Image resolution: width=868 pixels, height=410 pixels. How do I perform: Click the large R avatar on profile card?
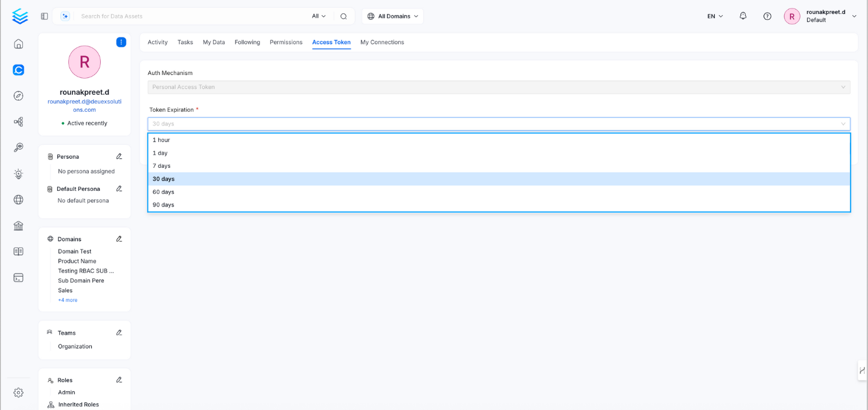point(85,62)
